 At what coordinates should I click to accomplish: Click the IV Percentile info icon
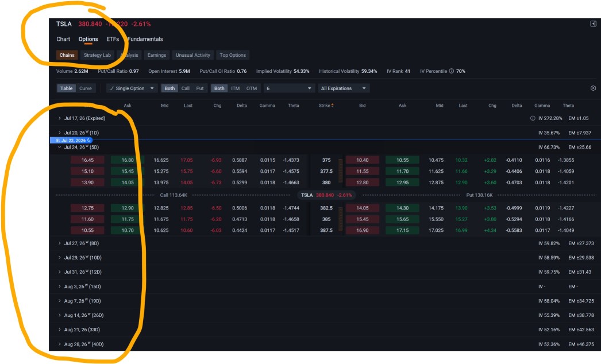452,71
